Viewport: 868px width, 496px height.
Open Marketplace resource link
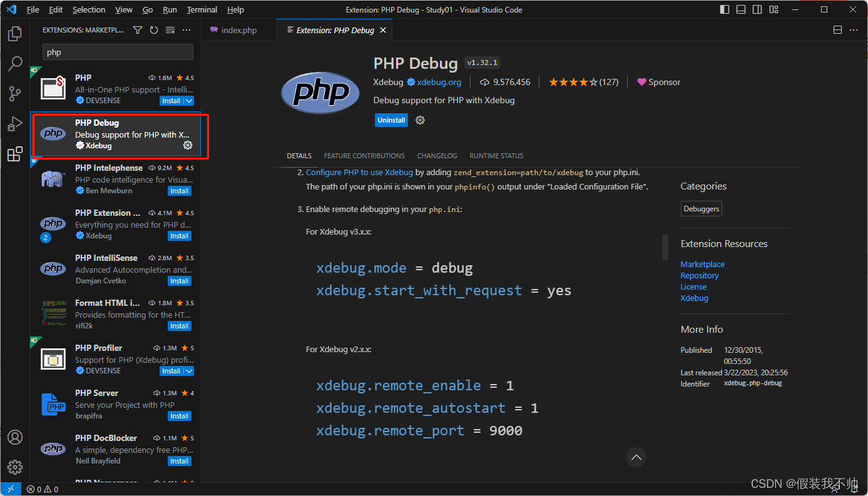702,265
